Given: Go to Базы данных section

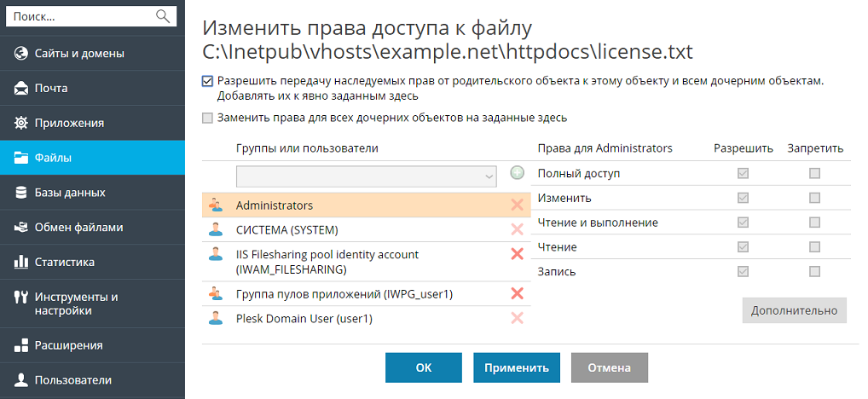Looking at the screenshot, I should coord(70,192).
